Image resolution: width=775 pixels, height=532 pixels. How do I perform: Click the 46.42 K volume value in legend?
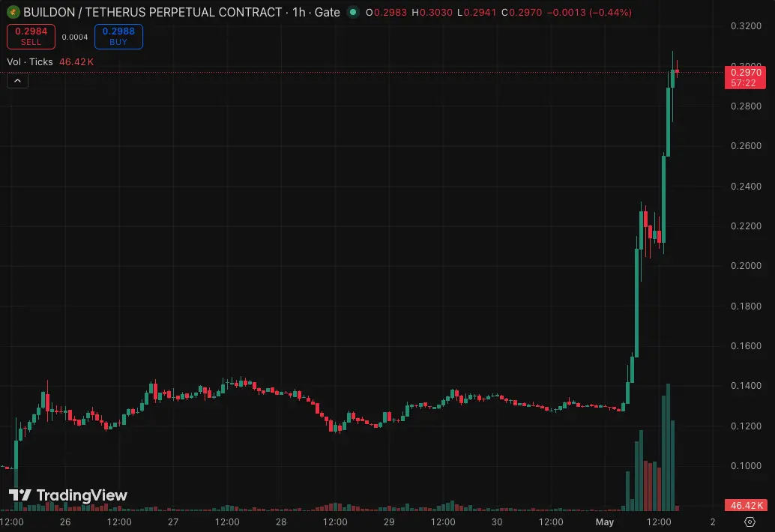(76, 61)
